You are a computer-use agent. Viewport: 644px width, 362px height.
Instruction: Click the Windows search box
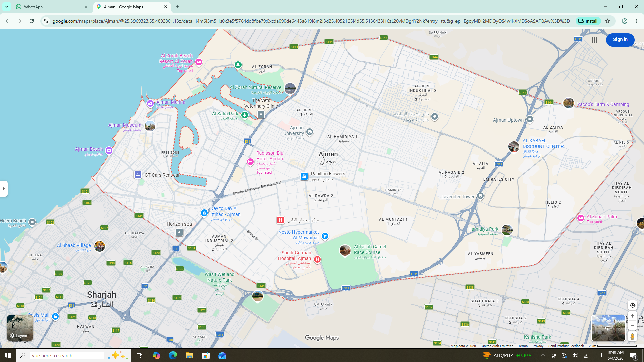coord(74,355)
